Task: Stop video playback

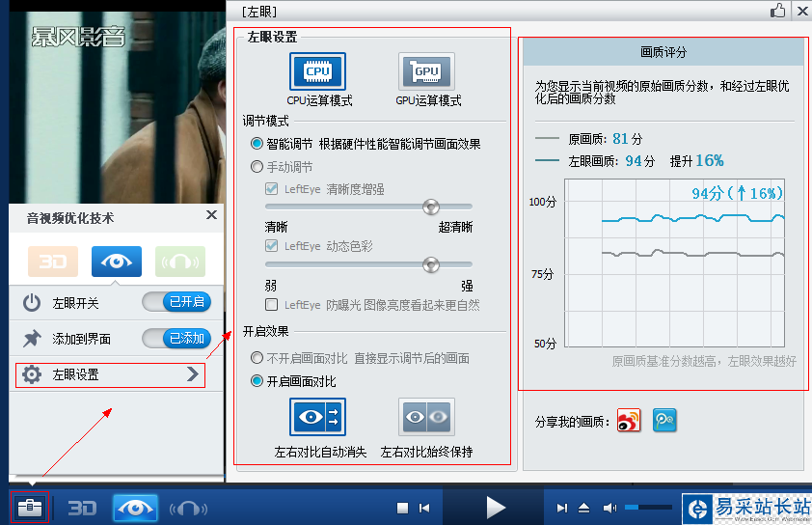Action: click(x=402, y=509)
